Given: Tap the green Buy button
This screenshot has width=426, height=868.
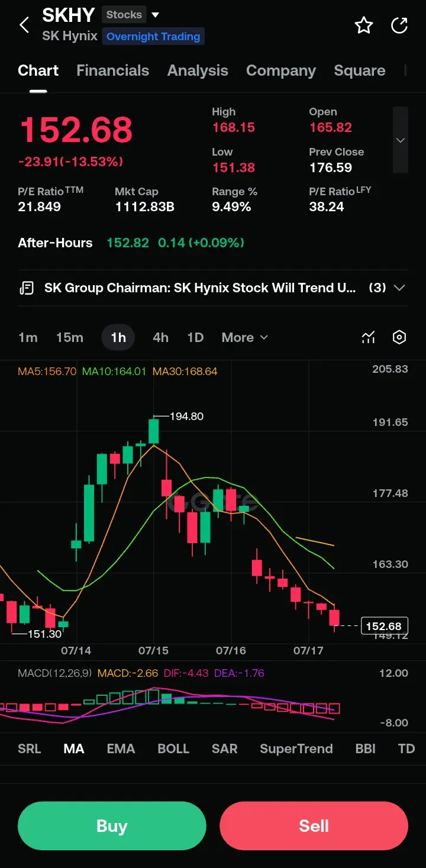Looking at the screenshot, I should tap(112, 825).
